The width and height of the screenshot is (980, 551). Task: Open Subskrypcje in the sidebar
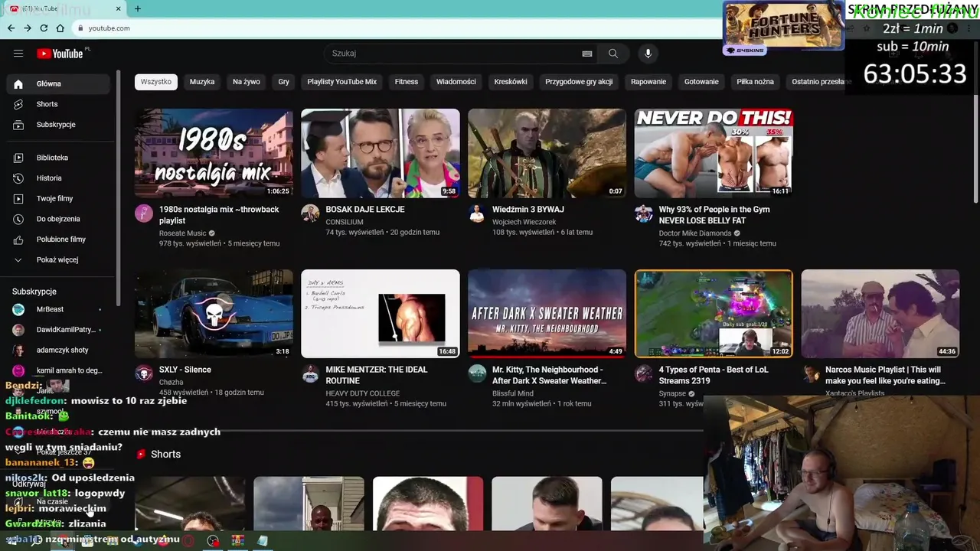58,125
